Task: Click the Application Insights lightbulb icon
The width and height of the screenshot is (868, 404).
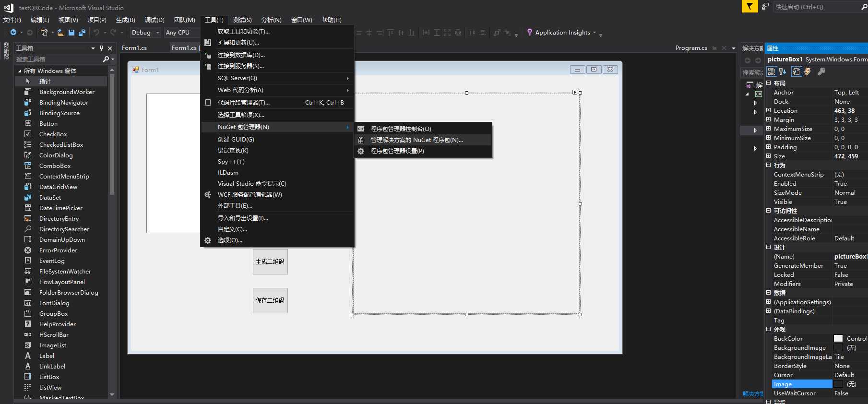Action: (530, 32)
